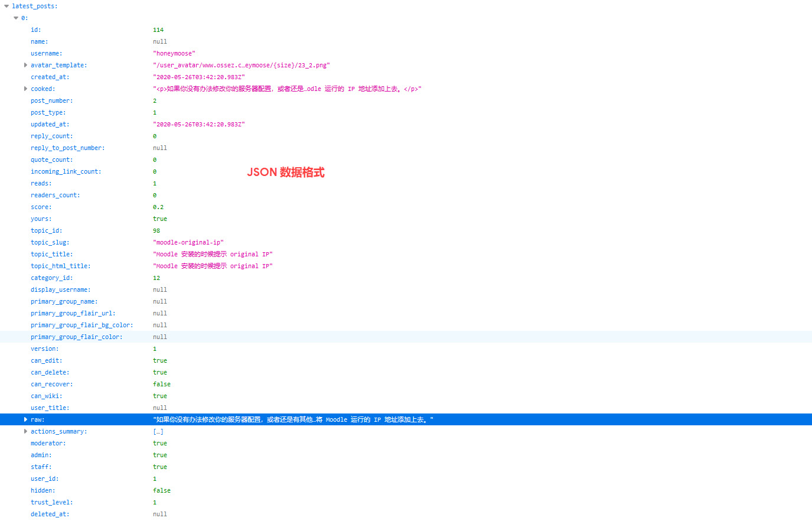Collapse the array item 0 node

point(16,18)
